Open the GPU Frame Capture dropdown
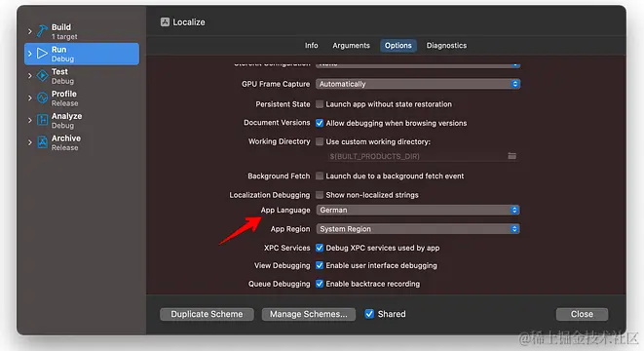Image resolution: width=644 pixels, height=351 pixels. pos(418,84)
